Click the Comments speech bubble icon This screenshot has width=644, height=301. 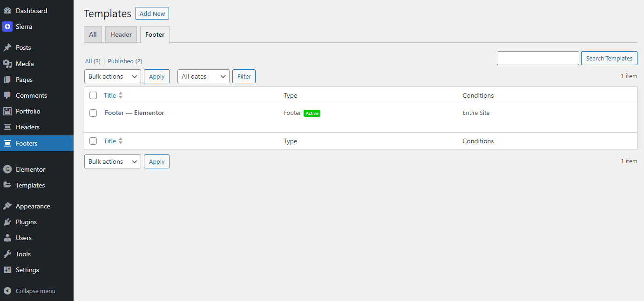pyautogui.click(x=7, y=95)
